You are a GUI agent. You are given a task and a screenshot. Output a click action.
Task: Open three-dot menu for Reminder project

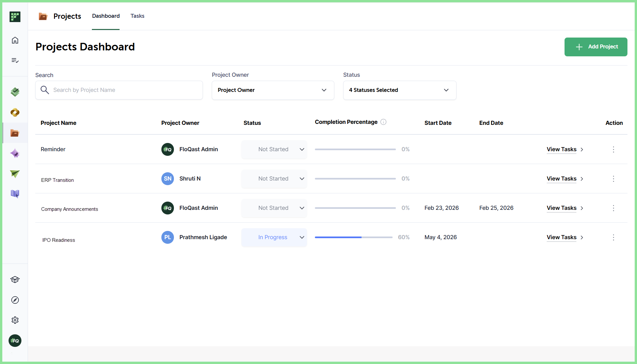(613, 149)
